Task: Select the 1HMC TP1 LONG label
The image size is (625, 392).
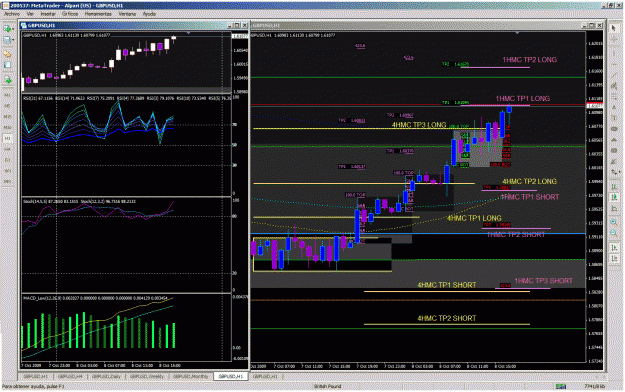Action: [523, 98]
